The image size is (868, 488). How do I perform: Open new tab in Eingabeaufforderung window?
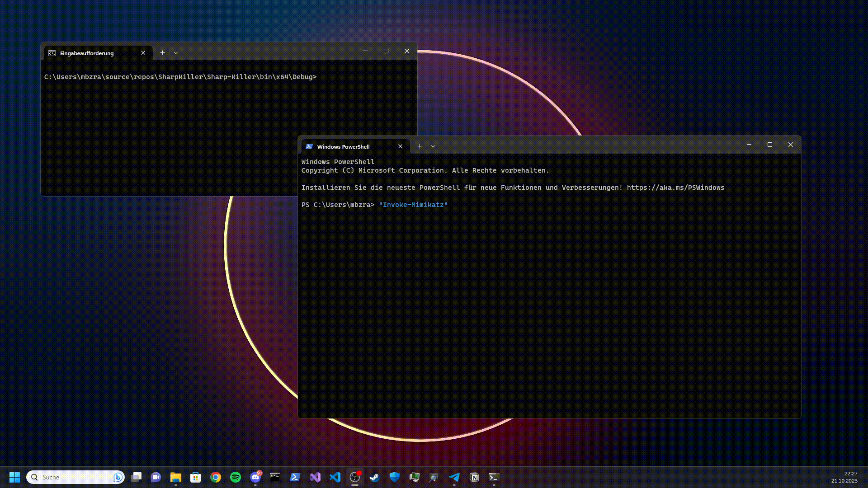click(162, 53)
